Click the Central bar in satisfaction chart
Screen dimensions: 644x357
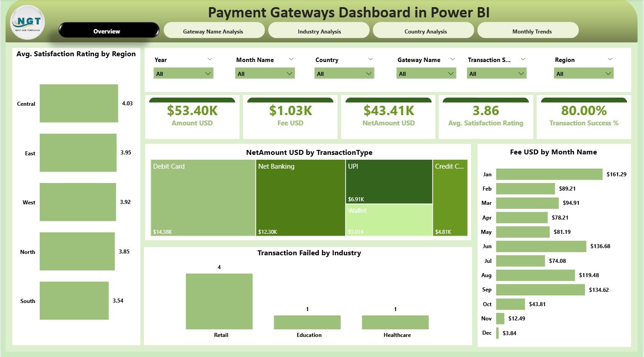(78, 103)
